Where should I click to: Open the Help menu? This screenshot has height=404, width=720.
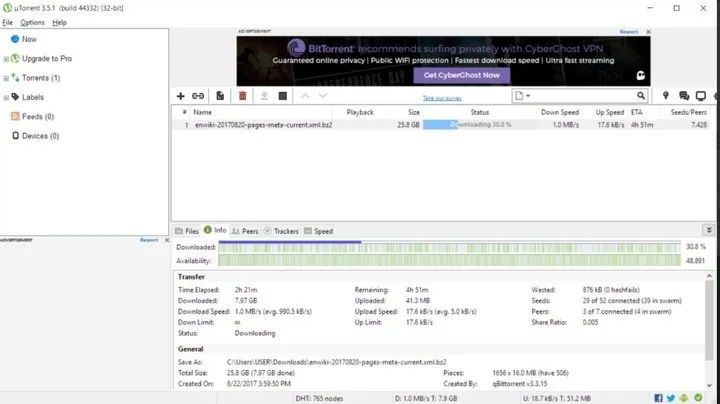(x=59, y=22)
